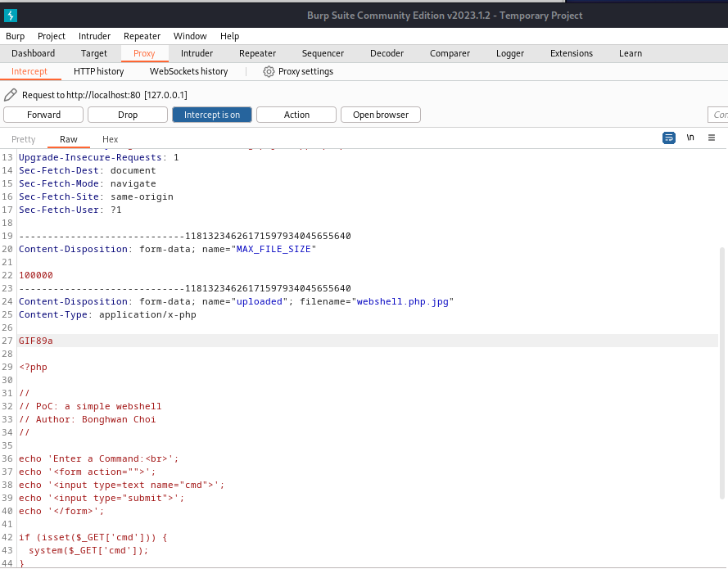Click the Sec-Fetch-Site header line
Viewport: 728px width, 569px height.
tap(96, 196)
